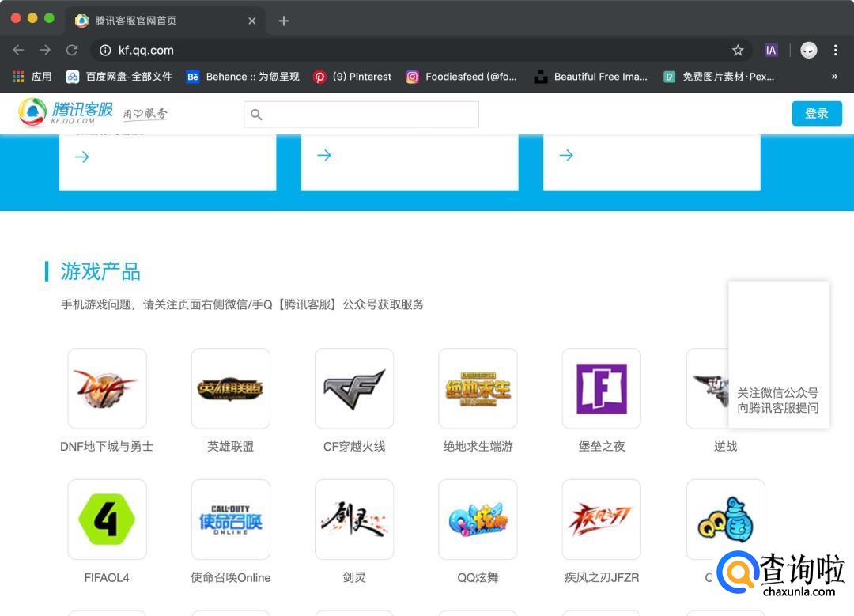Bookmark this page with the star icon
Image resolution: width=854 pixels, height=616 pixels.
click(x=738, y=51)
